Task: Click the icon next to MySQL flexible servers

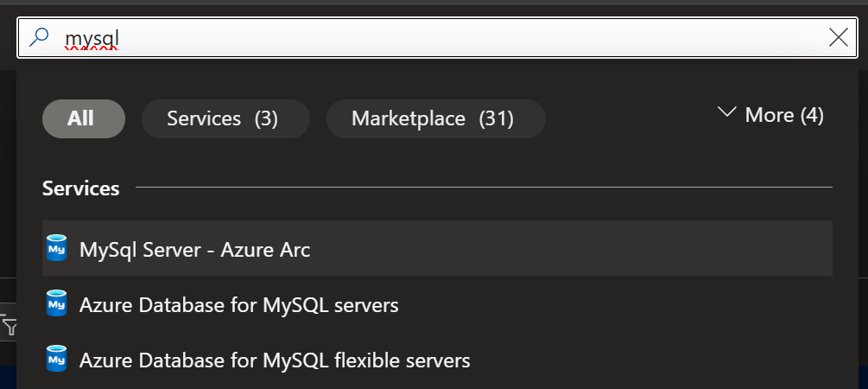Action: pyautogui.click(x=56, y=359)
